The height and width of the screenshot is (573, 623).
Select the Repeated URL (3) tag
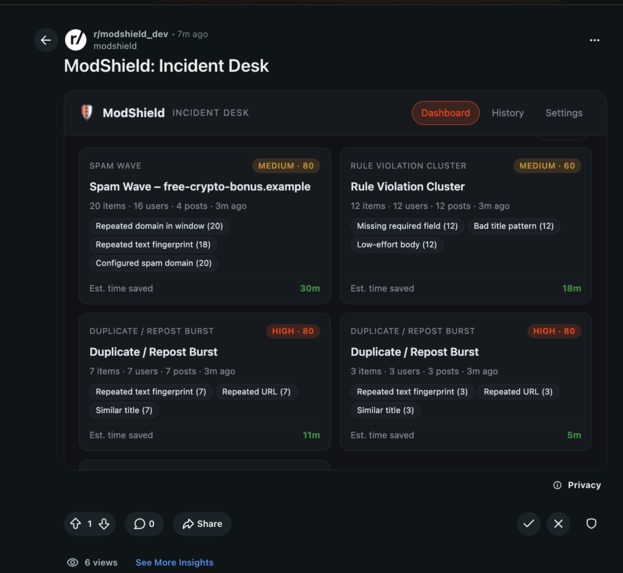[518, 391]
